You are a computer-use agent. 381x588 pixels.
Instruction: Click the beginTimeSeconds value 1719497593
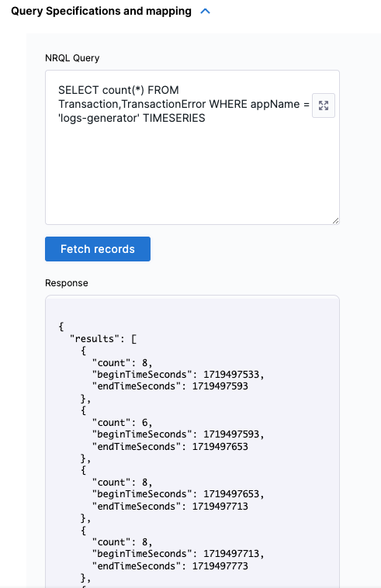click(x=231, y=434)
